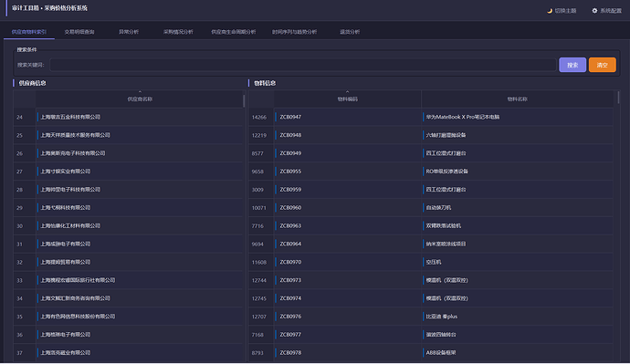Select the 采购情况分析 tab
The width and height of the screenshot is (630, 364).
178,32
